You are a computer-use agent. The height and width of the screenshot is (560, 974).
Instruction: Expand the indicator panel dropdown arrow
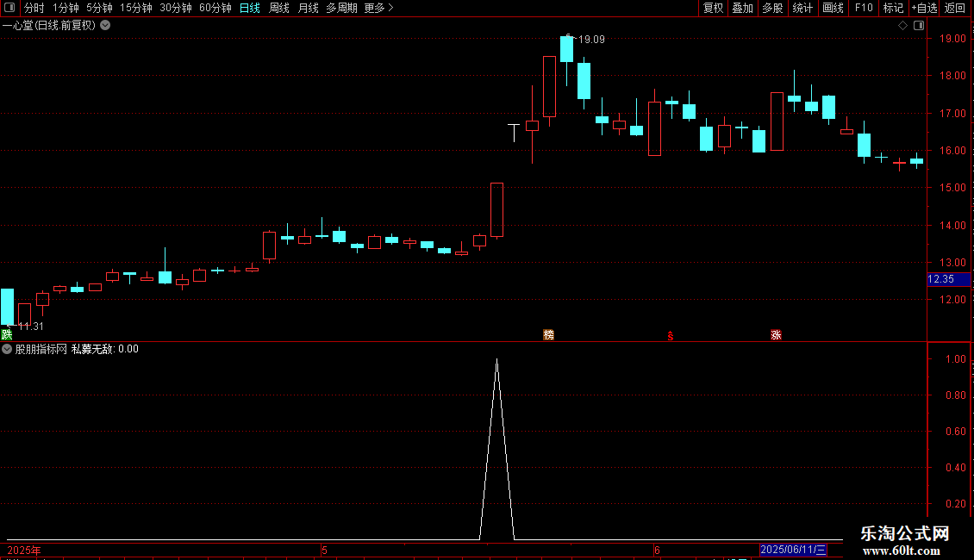point(7,349)
